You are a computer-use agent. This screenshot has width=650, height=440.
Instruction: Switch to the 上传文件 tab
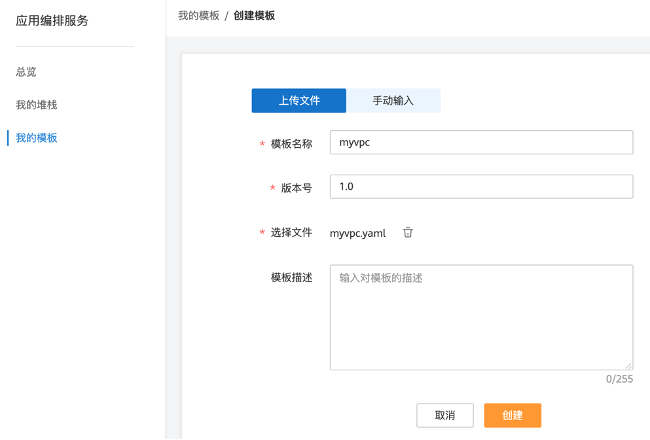(298, 101)
